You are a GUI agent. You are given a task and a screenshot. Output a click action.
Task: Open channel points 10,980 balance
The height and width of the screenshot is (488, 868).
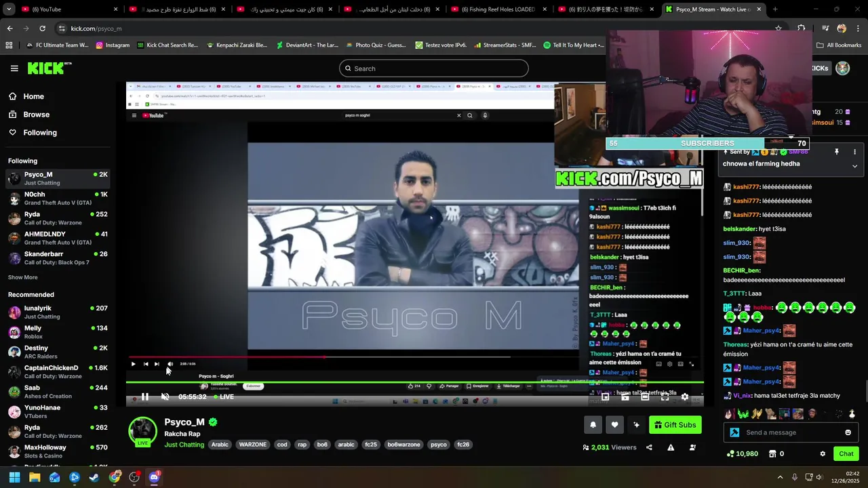pos(742,453)
